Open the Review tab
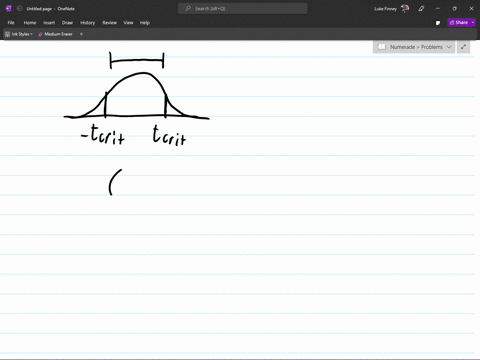The width and height of the screenshot is (480, 360). 110,23
